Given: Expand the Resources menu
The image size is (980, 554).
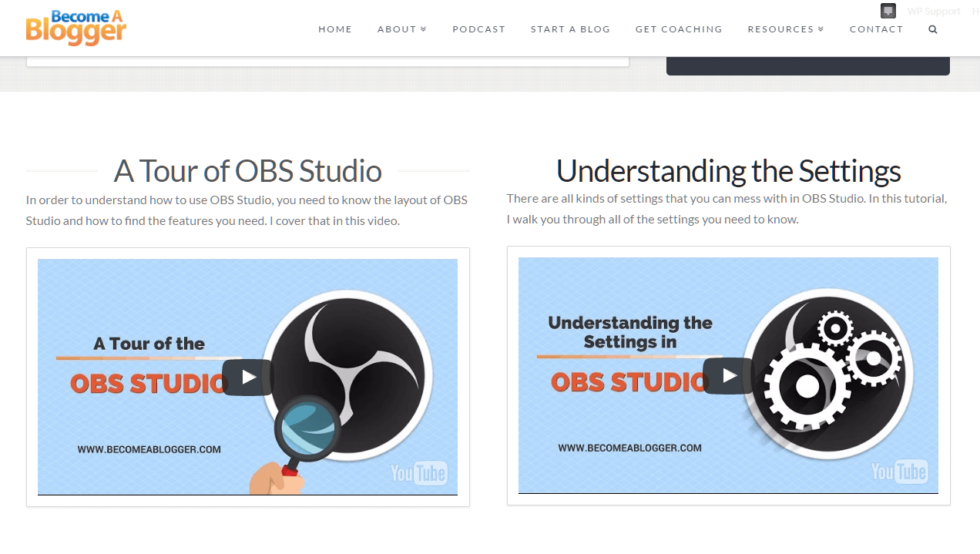Looking at the screenshot, I should point(786,29).
